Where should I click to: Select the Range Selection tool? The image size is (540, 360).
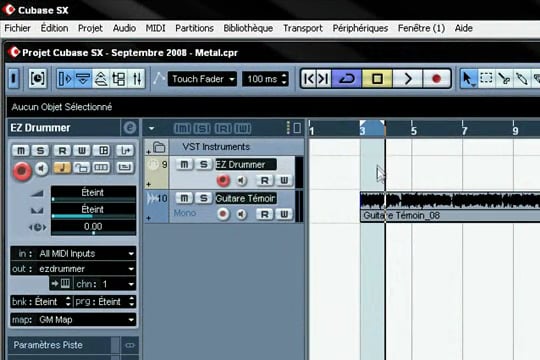pos(486,79)
